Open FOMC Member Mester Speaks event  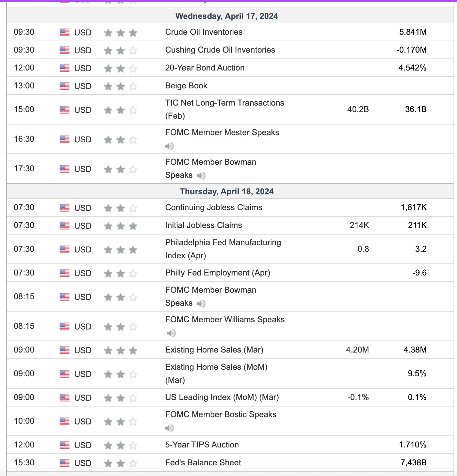(x=222, y=132)
